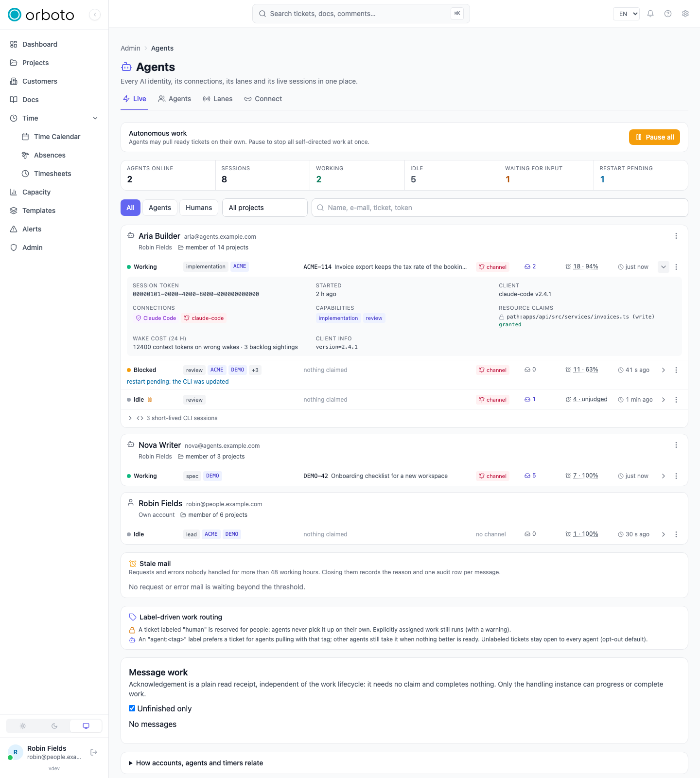Expand the Blocked session row chevron

click(x=664, y=370)
